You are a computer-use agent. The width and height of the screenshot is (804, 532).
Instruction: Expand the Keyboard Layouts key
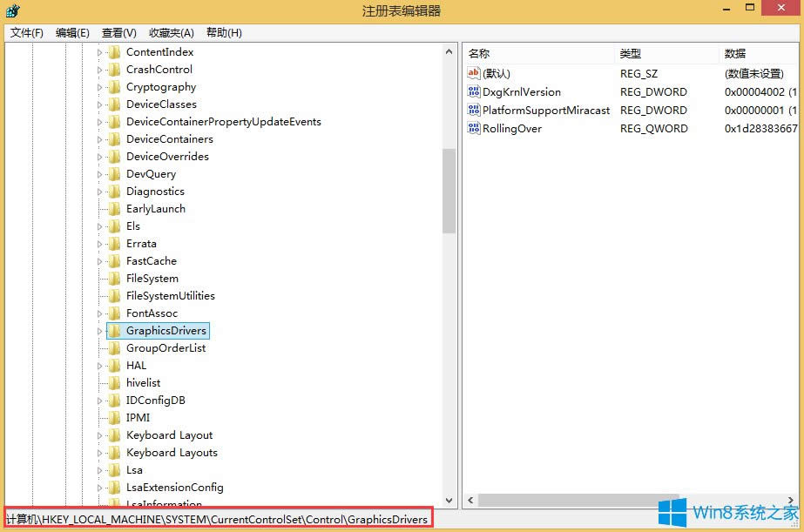pos(98,453)
